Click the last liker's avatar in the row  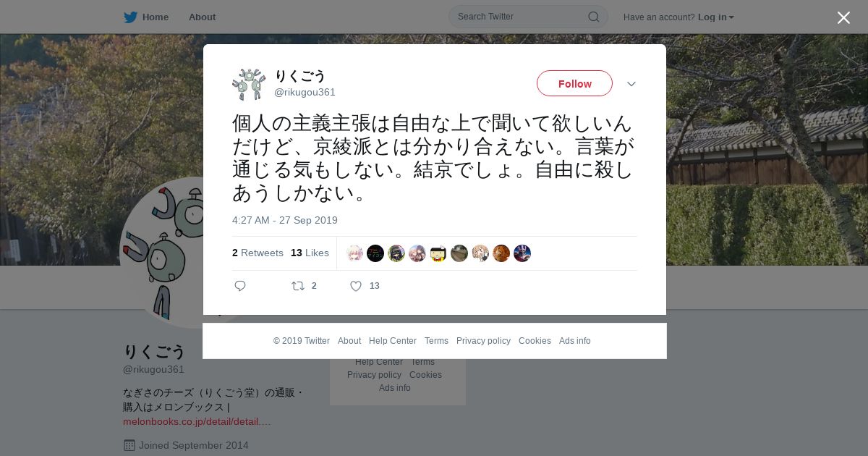click(522, 253)
